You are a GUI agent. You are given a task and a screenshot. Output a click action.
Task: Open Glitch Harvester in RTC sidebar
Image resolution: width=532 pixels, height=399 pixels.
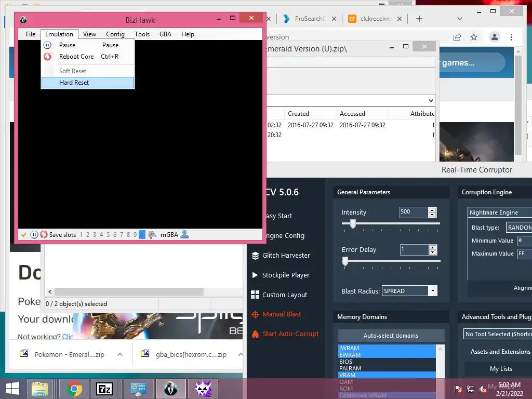[281, 256]
